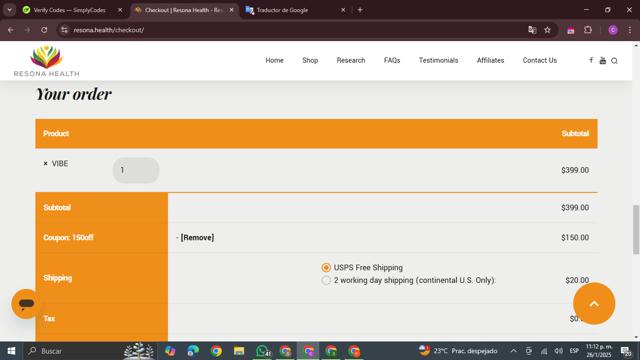The image size is (640, 360).
Task: Open the YouTube icon in site header
Action: click(x=602, y=60)
